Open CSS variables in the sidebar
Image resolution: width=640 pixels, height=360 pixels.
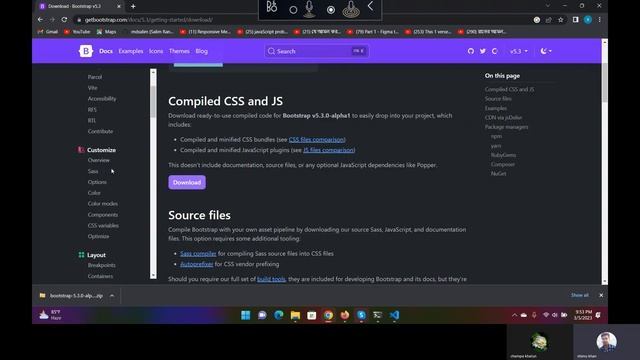tap(103, 225)
